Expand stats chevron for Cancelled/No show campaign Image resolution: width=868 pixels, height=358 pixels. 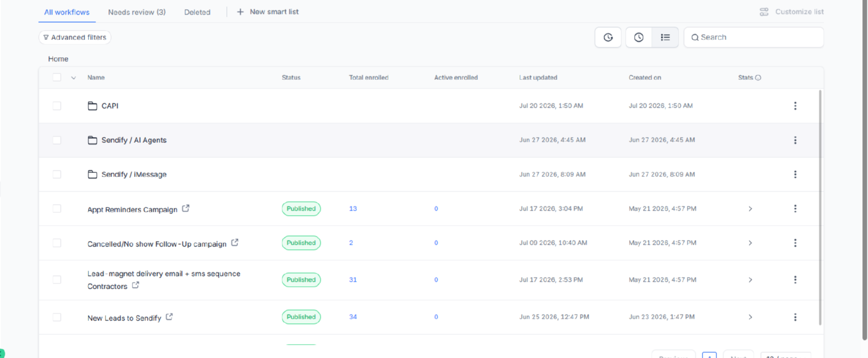(751, 243)
